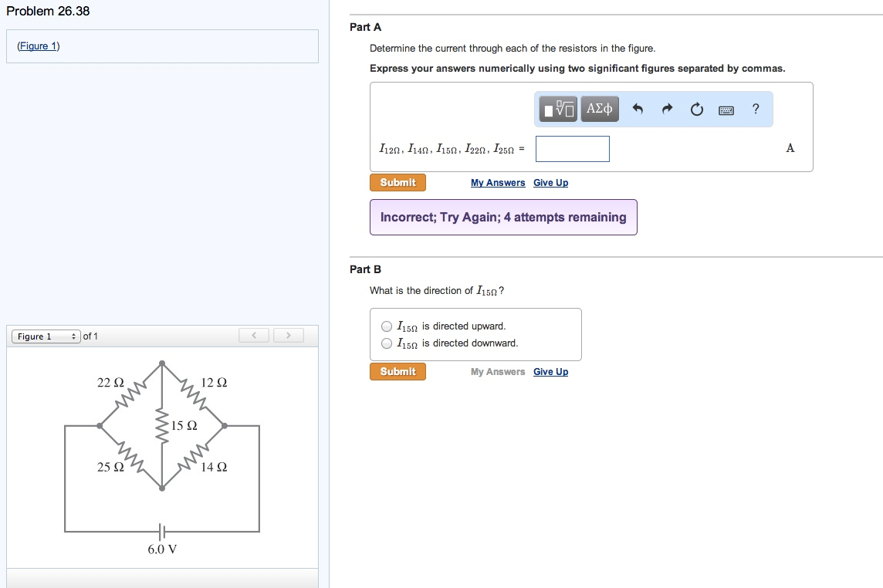Click the circuit diagram figure

click(162, 455)
